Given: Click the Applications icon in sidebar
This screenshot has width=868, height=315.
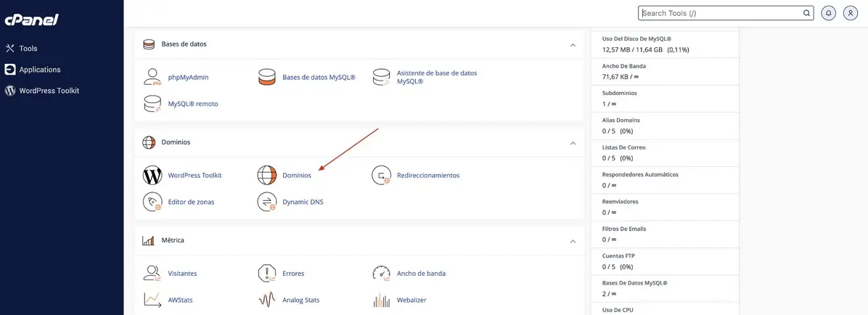Looking at the screenshot, I should [10, 69].
